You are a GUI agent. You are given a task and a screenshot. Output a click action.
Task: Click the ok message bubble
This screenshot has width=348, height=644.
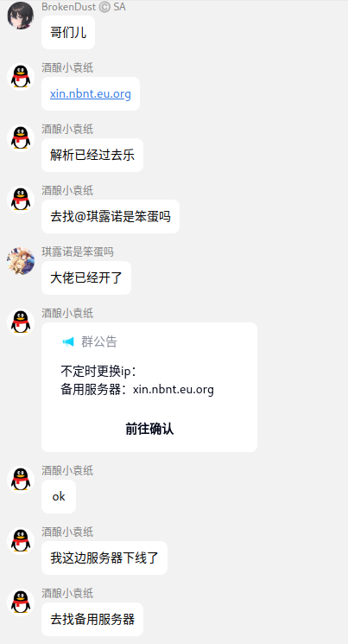tap(59, 496)
